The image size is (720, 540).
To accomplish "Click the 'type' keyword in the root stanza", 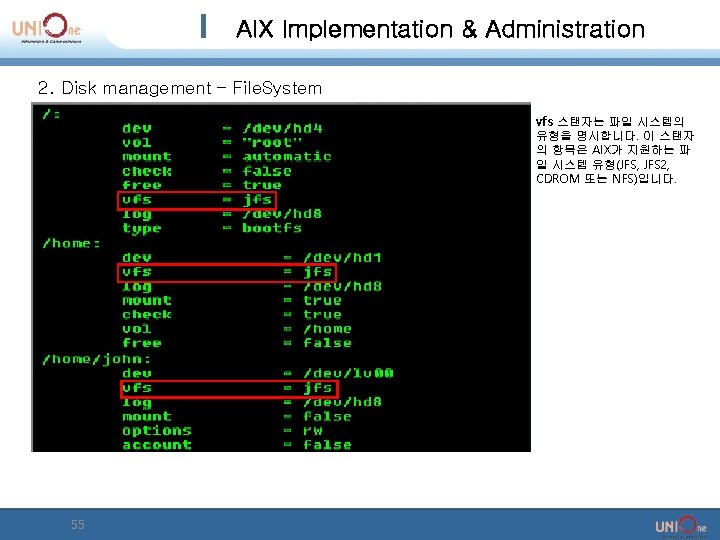I will (x=141, y=228).
